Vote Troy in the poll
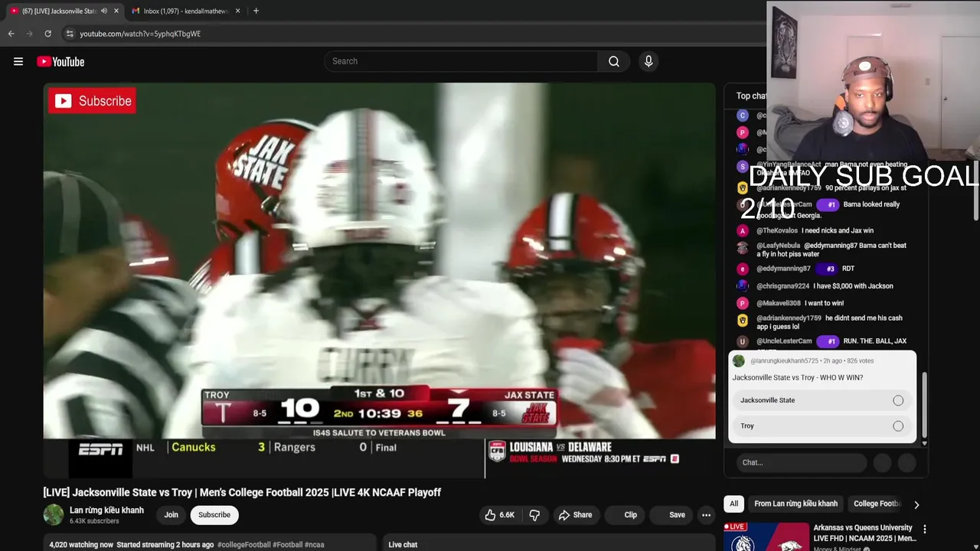Screen dimensions: 980x551 tap(822, 425)
